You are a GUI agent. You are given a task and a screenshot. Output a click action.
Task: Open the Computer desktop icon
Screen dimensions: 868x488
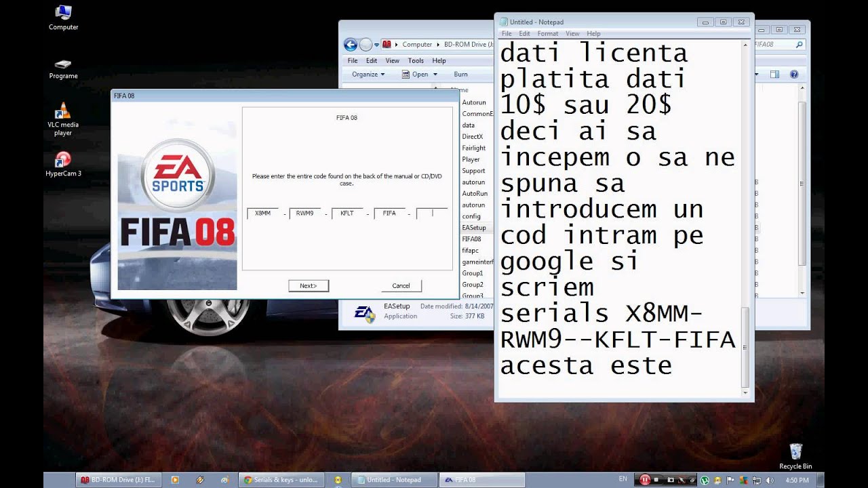(63, 18)
